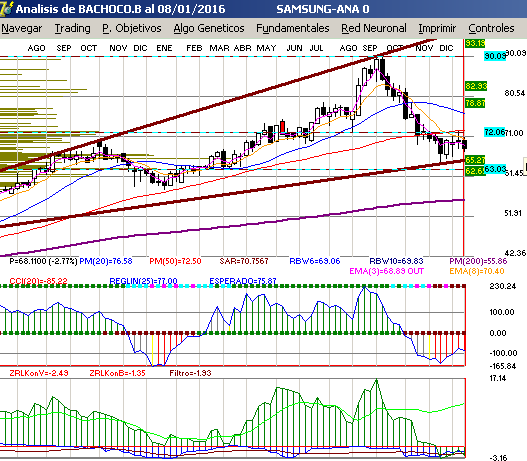Image resolution: width=527 pixels, height=461 pixels.
Task: Click the 93.13 green price target tag
Action: click(x=475, y=43)
